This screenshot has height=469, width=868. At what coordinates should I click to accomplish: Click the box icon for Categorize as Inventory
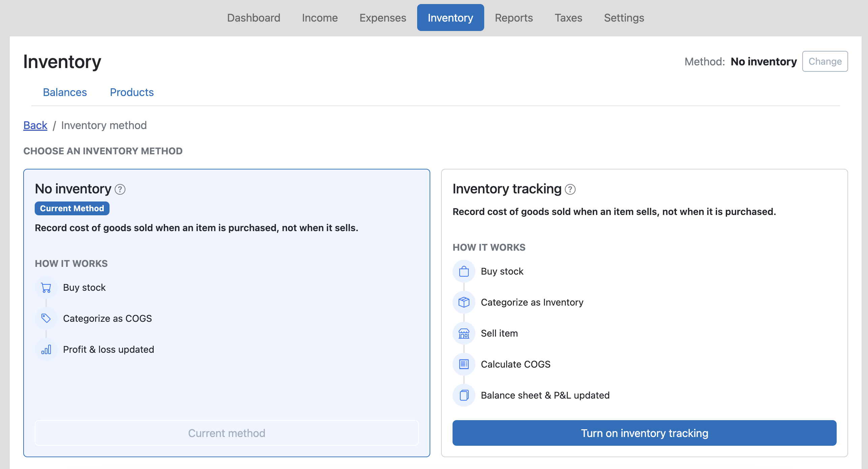pos(464,302)
